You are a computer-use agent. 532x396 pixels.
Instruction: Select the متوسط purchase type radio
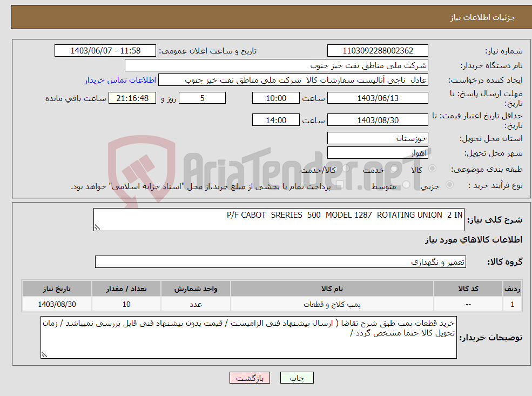[x=406, y=185]
